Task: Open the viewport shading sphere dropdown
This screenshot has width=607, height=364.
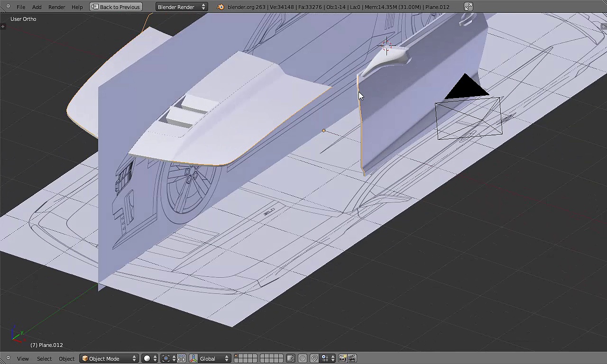Action: point(150,359)
